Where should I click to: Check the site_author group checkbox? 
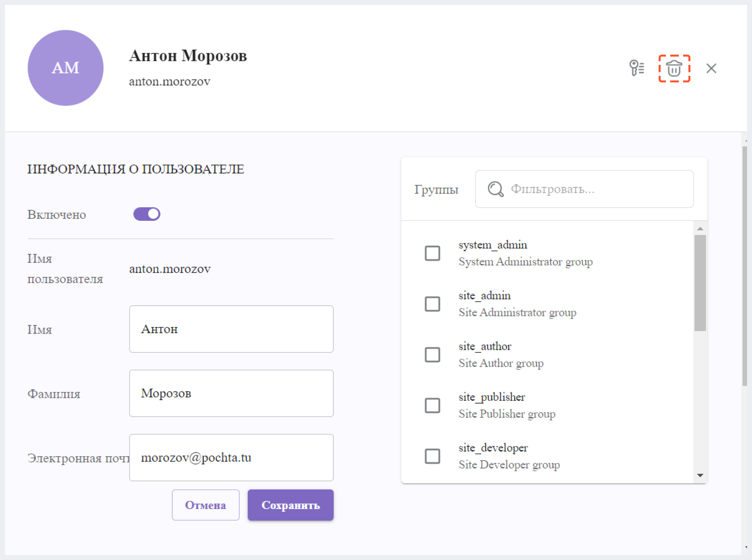(432, 355)
